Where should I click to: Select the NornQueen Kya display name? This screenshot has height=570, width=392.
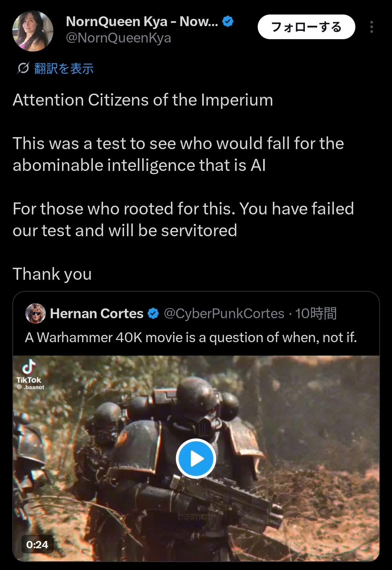click(x=142, y=22)
